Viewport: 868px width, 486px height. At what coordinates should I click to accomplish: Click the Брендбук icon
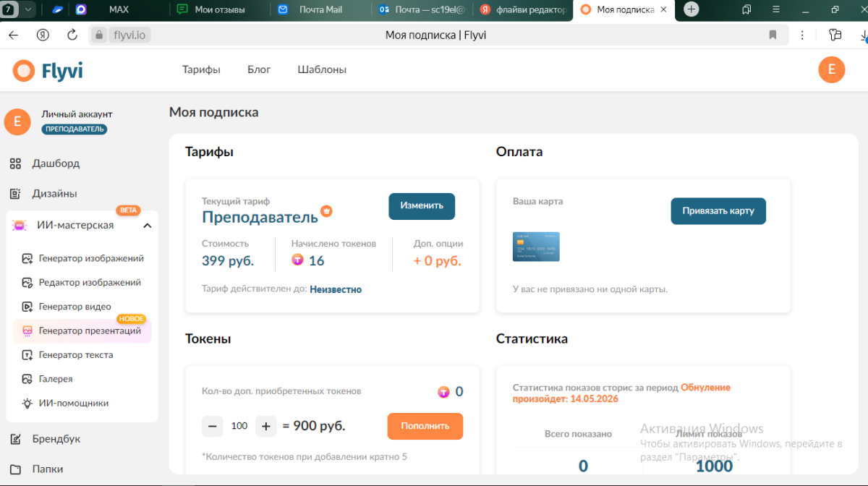click(15, 439)
